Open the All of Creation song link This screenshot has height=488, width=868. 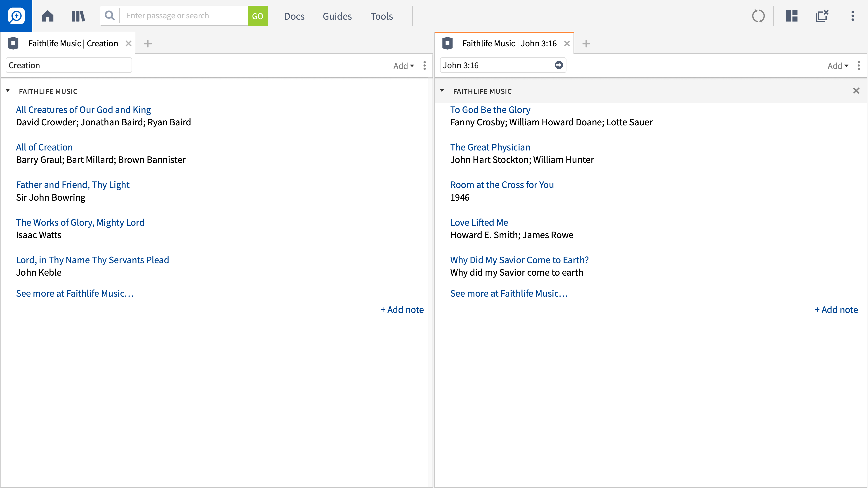(45, 147)
